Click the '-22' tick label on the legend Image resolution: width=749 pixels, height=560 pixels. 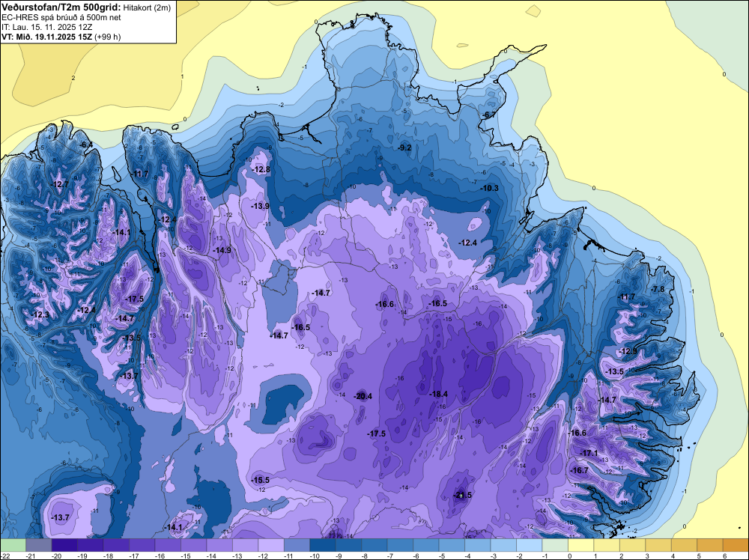click(x=6, y=556)
